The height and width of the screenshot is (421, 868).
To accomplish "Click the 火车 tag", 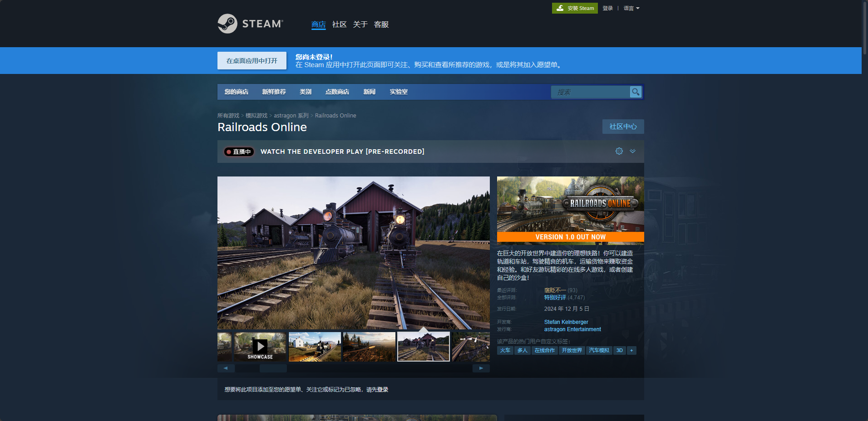I will 505,350.
